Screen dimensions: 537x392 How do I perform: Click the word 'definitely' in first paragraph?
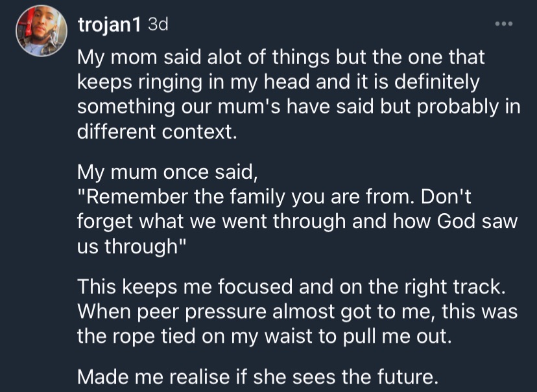click(x=436, y=82)
